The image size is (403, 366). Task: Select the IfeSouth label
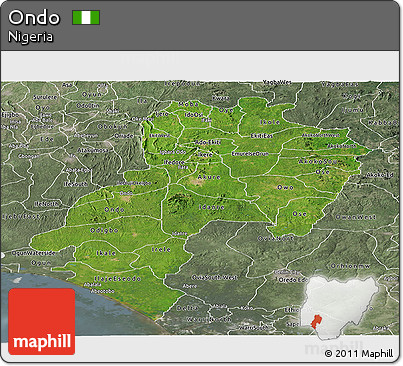coord(76,184)
